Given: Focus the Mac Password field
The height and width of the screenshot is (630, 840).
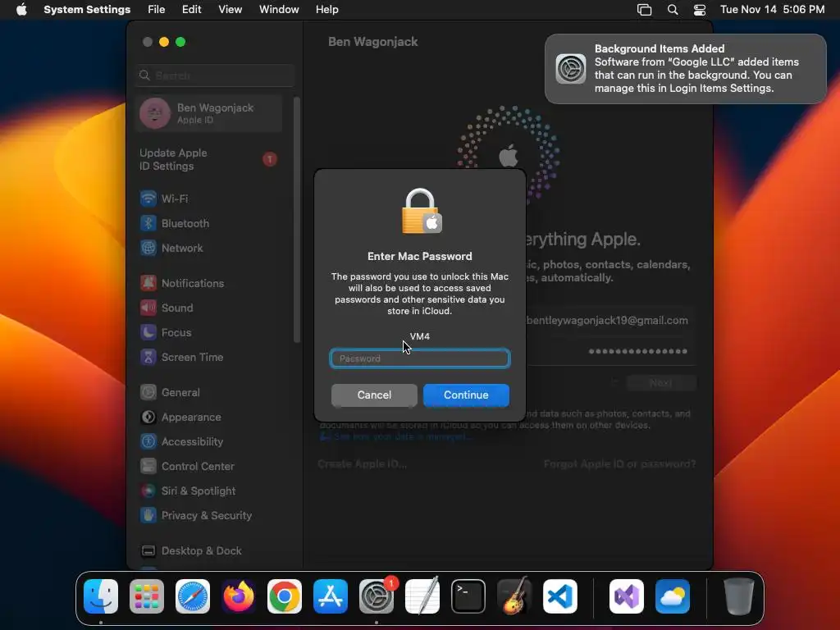Looking at the screenshot, I should (420, 358).
